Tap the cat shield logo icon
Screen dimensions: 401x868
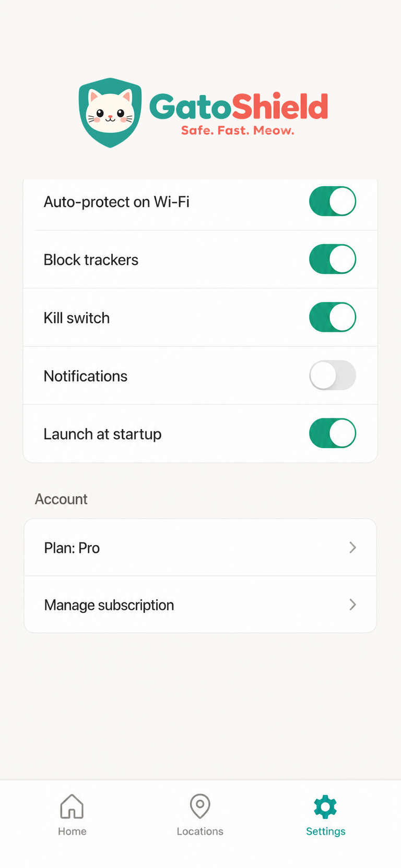110,113
